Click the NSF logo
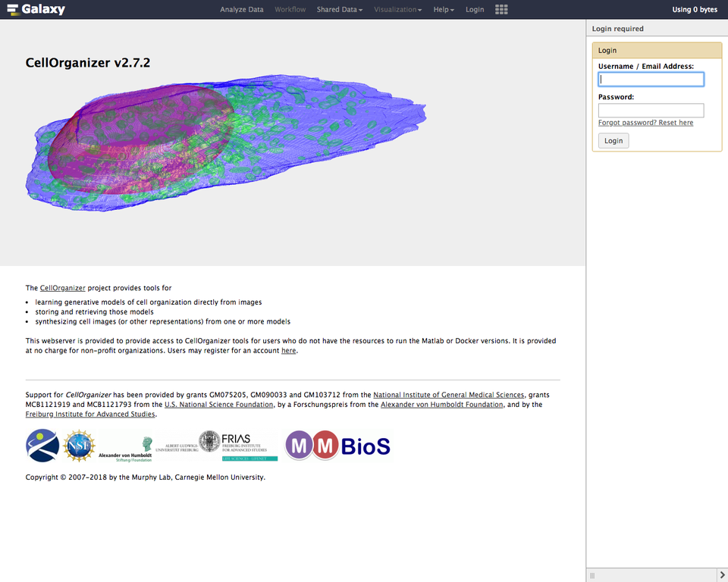Viewport: 728px width, 582px height. tap(79, 446)
